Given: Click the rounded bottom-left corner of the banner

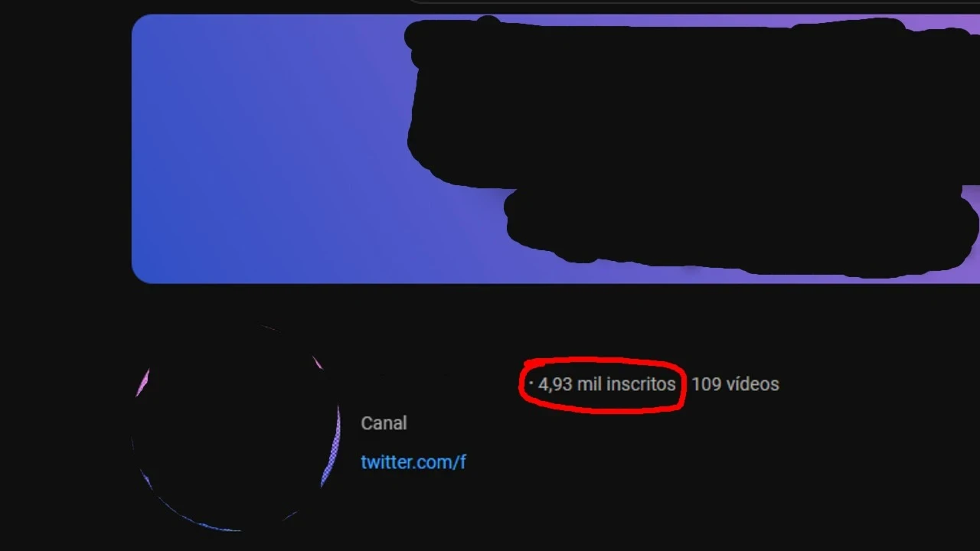Looking at the screenshot, I should point(141,274).
